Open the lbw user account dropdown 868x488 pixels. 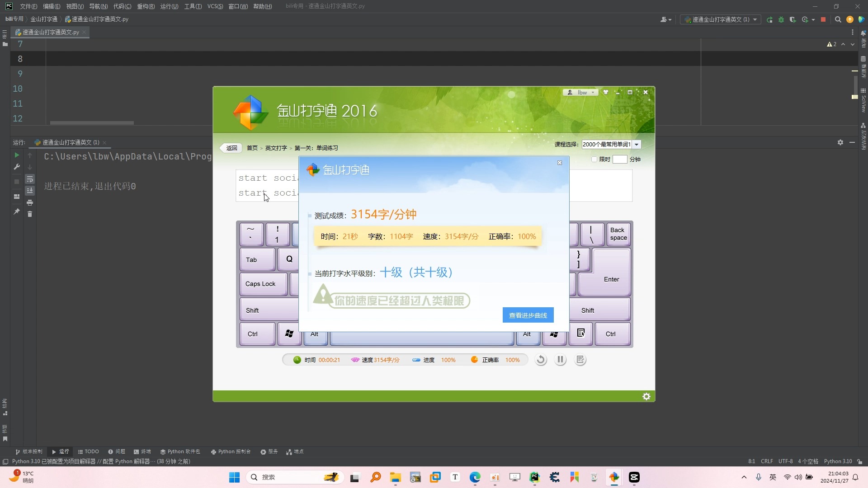580,92
